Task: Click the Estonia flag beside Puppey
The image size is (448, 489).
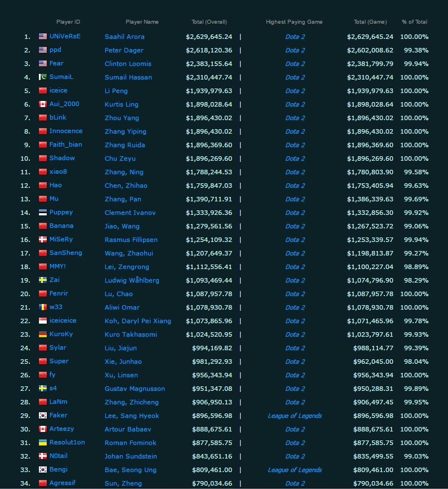Action: pyautogui.click(x=43, y=213)
